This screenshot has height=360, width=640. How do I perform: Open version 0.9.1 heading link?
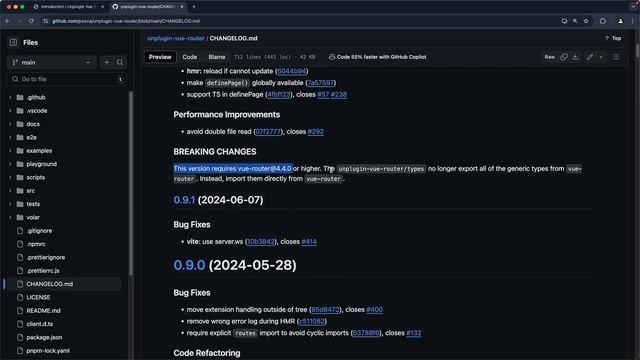(184, 200)
